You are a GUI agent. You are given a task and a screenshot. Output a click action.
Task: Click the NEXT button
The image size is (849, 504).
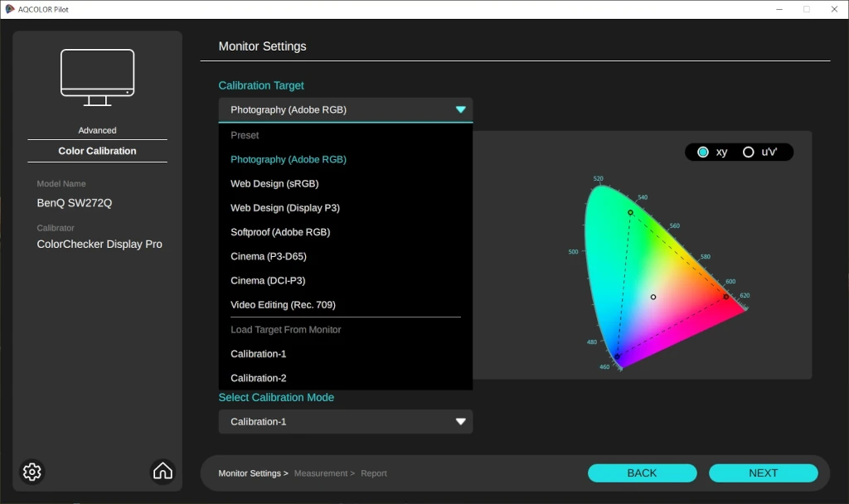[x=764, y=473]
